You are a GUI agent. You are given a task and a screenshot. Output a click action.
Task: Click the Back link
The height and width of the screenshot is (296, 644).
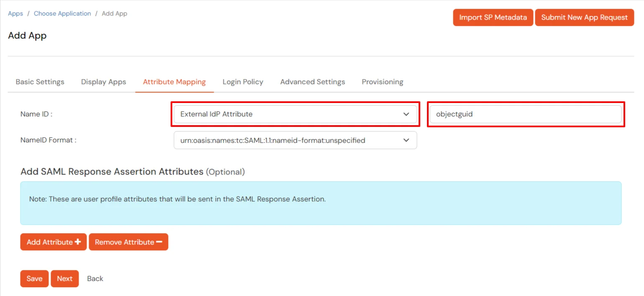[x=95, y=279]
